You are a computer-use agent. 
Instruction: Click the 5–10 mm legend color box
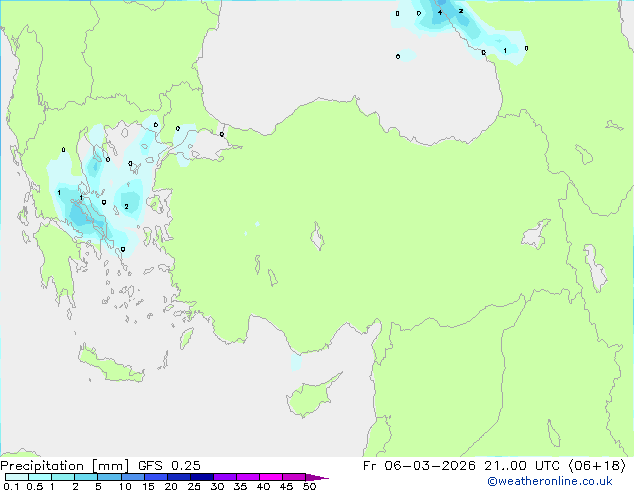coord(109,477)
